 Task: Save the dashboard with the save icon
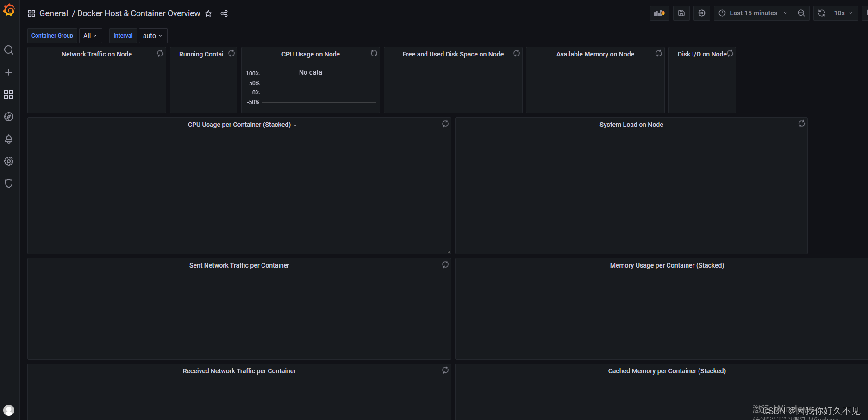point(681,13)
